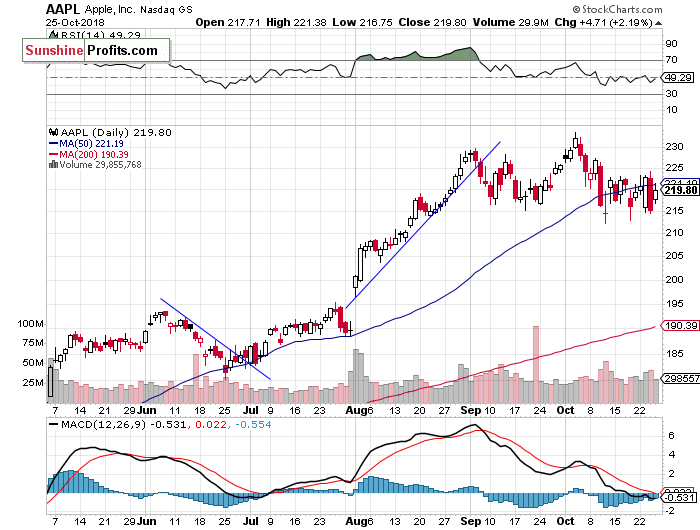Screen dimensions: 700x530
Task: Click the green RSI icon beside RSI(14)
Action: click(x=53, y=34)
